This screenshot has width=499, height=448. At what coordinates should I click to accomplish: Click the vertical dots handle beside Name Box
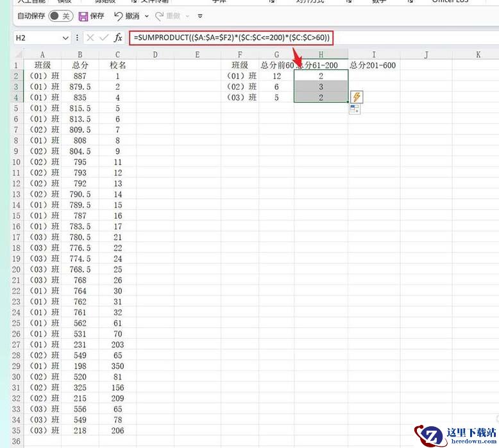click(77, 38)
